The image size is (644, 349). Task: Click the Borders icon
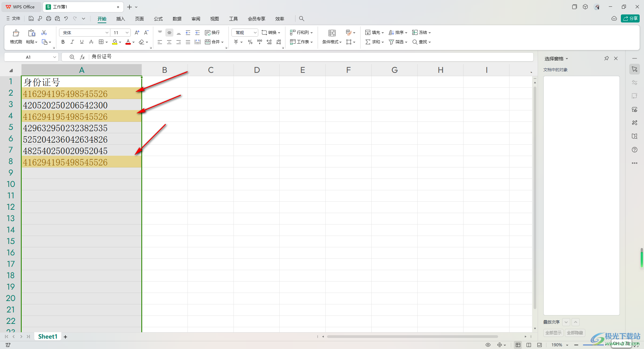pyautogui.click(x=101, y=42)
